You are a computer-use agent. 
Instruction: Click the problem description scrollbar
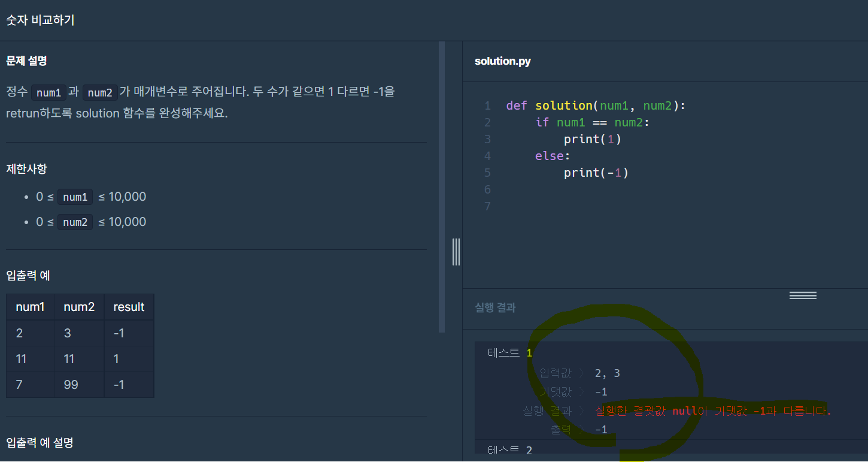pos(442,187)
